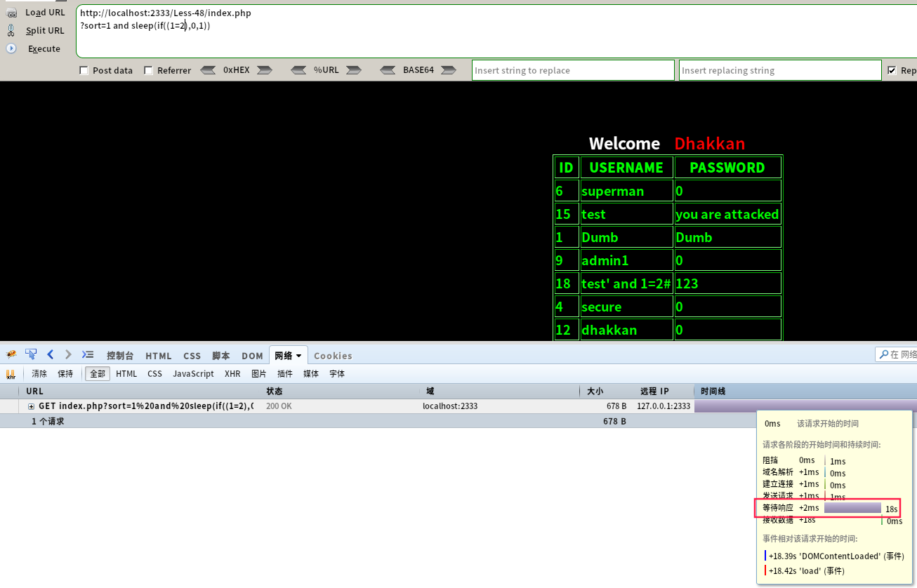Switch to the 控制台 tab
This screenshot has width=917, height=588.
(120, 356)
